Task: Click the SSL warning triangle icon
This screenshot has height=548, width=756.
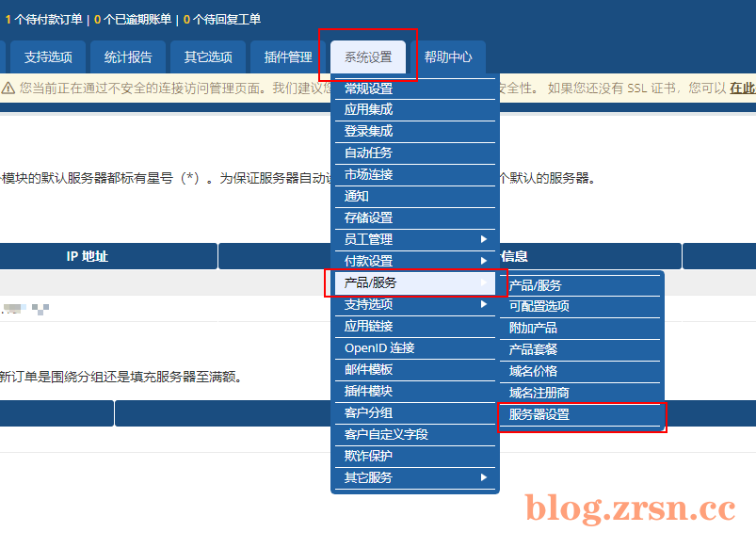Action: pos(8,89)
